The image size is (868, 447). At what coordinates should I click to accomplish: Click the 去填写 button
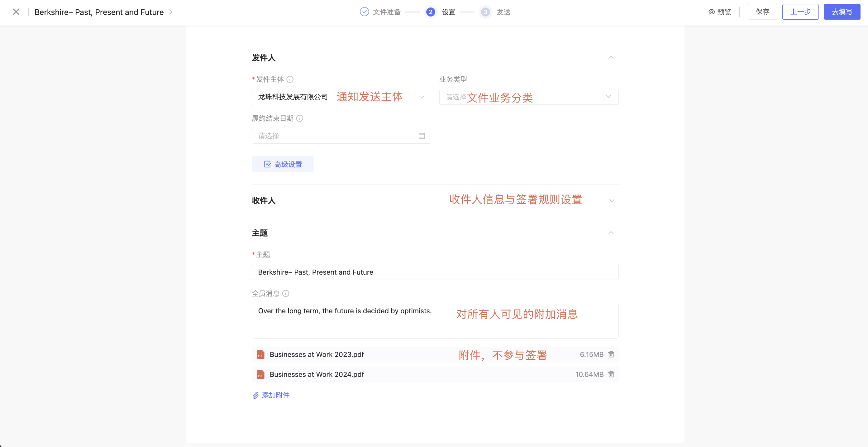click(x=842, y=12)
